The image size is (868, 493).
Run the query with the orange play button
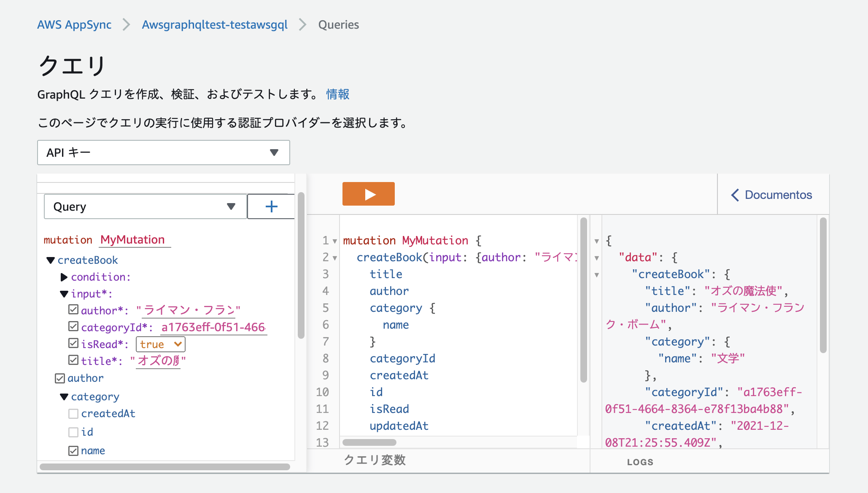[x=368, y=194]
